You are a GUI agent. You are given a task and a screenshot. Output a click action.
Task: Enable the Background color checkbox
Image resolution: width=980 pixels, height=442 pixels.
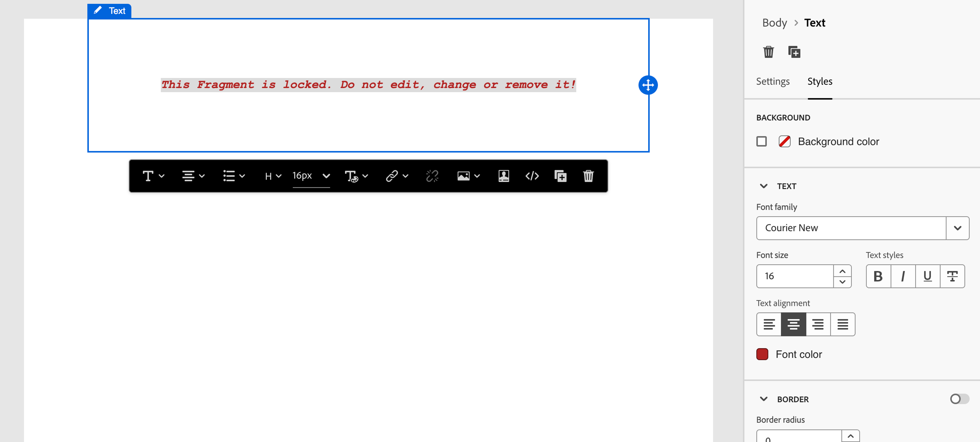762,141
